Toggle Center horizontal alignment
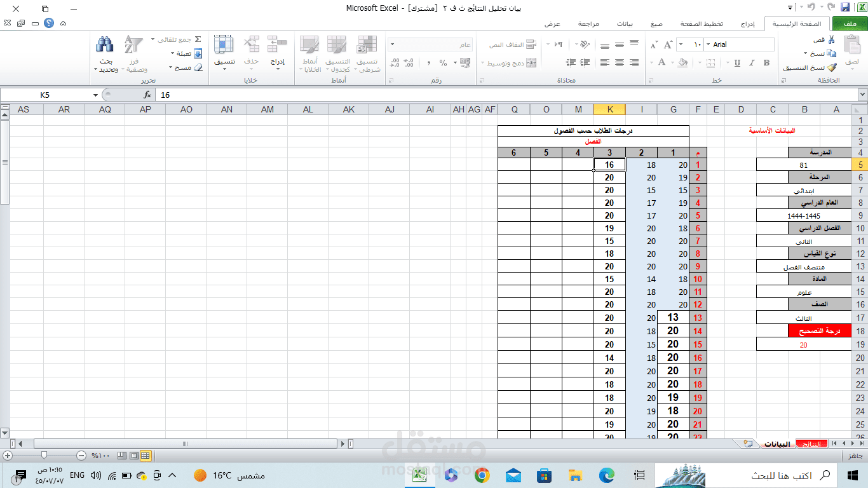Viewport: 868px width, 488px height. 619,63
